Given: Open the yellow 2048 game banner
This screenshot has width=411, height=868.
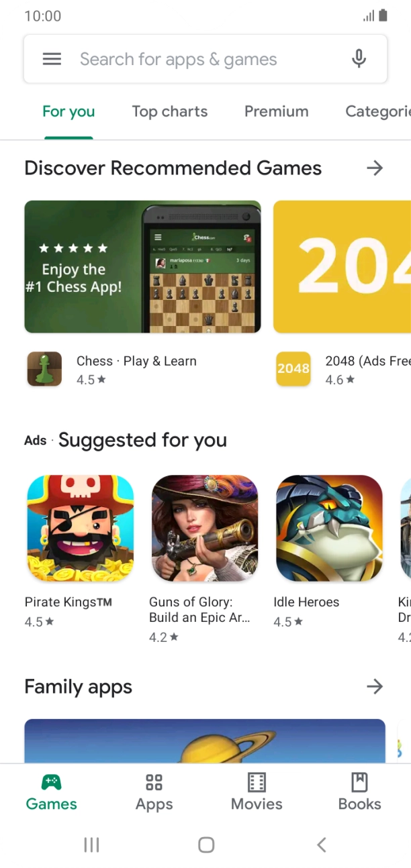Looking at the screenshot, I should (x=342, y=267).
